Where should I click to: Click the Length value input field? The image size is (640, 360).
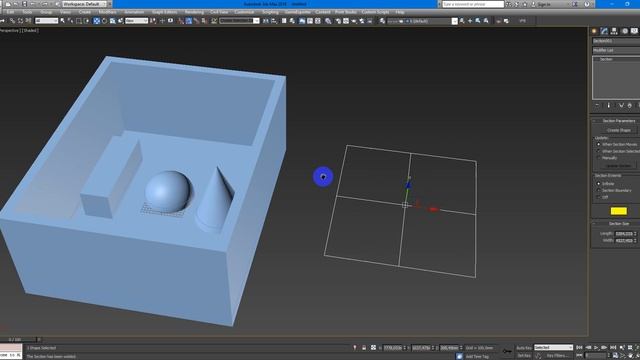click(x=624, y=234)
